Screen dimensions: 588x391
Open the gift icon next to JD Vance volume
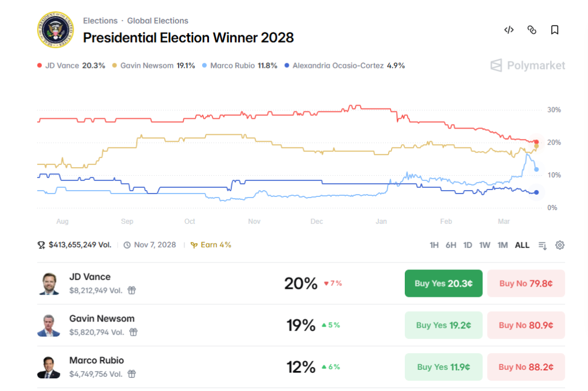coord(131,291)
